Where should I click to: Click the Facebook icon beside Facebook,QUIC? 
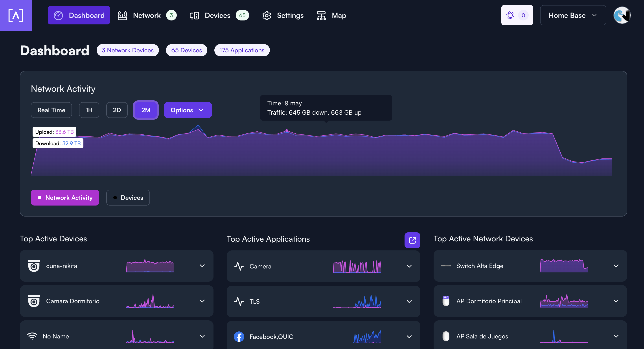click(239, 337)
